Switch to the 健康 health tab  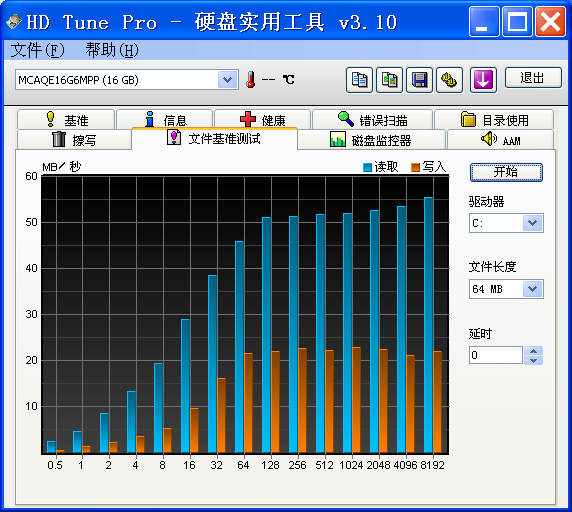[x=262, y=119]
